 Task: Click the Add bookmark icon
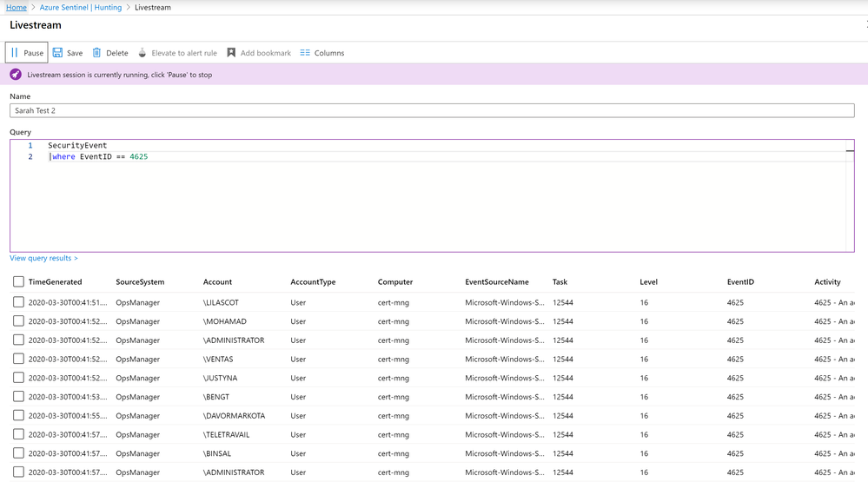point(231,53)
